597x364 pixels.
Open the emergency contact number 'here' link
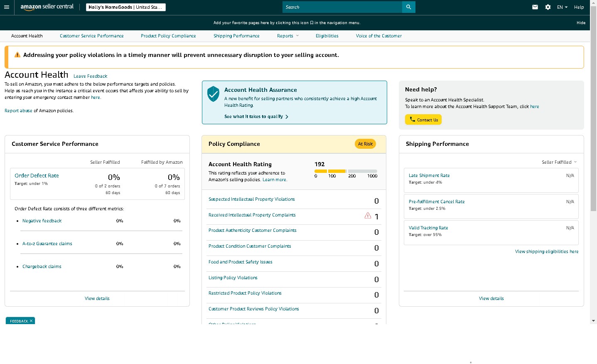click(96, 98)
